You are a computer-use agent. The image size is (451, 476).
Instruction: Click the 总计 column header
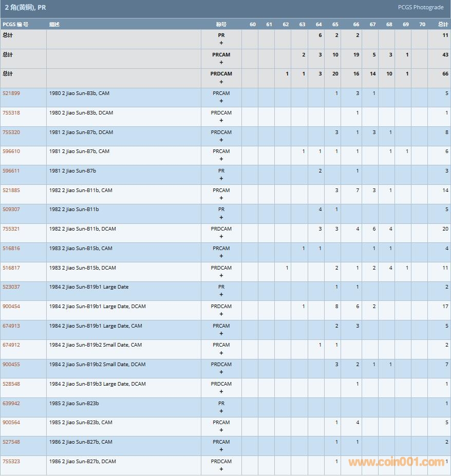click(442, 25)
